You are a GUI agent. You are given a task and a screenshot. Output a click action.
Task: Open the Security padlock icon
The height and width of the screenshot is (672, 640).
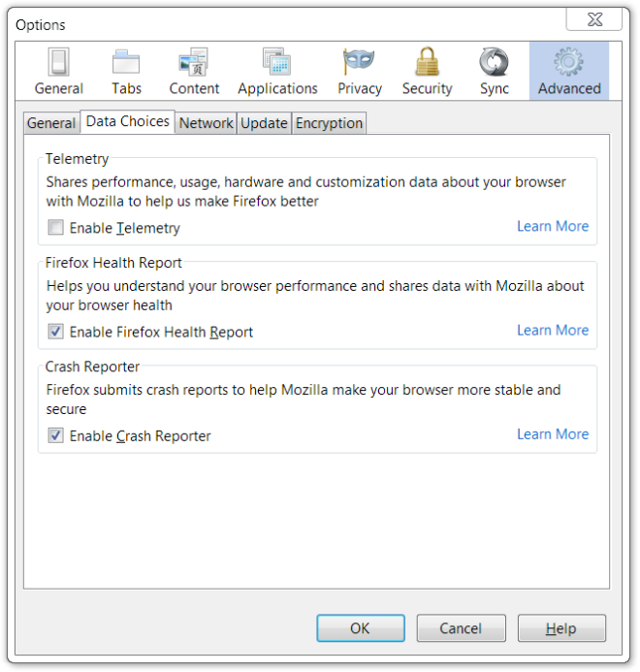[x=427, y=61]
